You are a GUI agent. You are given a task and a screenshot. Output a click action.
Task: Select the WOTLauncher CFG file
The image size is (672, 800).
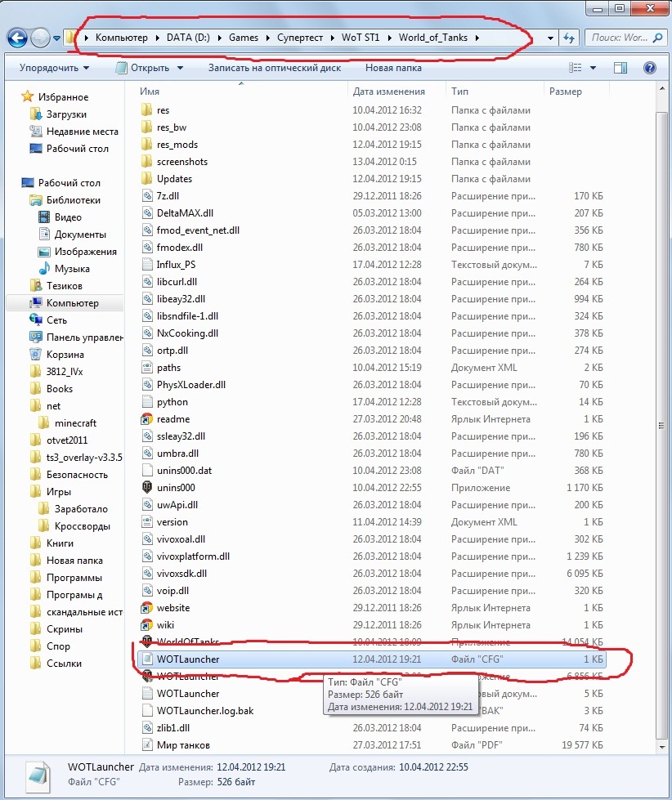pyautogui.click(x=372, y=659)
